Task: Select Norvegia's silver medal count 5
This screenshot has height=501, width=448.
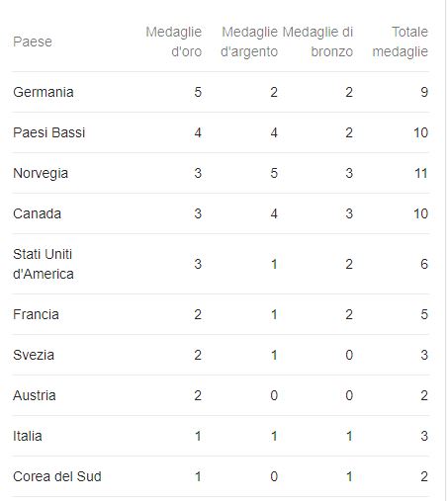Action: 274,173
